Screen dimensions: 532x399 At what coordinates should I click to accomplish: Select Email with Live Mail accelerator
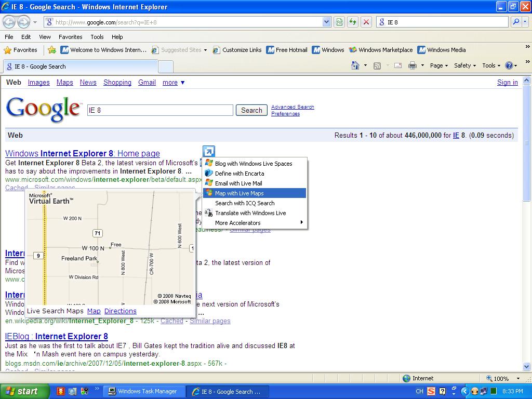255,183
